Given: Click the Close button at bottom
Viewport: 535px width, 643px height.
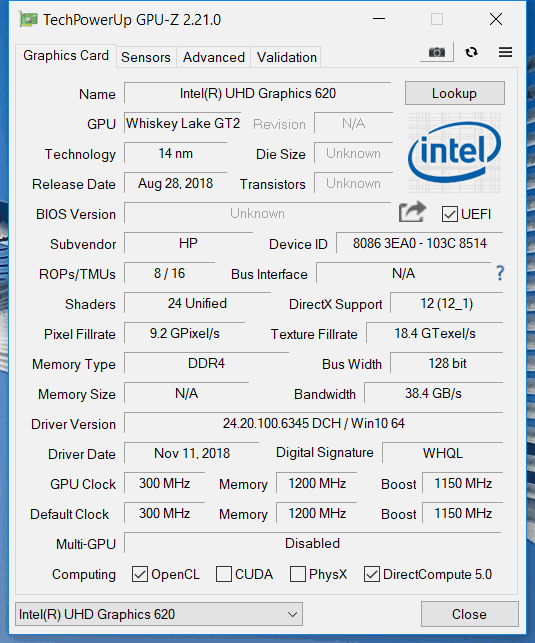Looking at the screenshot, I should tap(469, 614).
